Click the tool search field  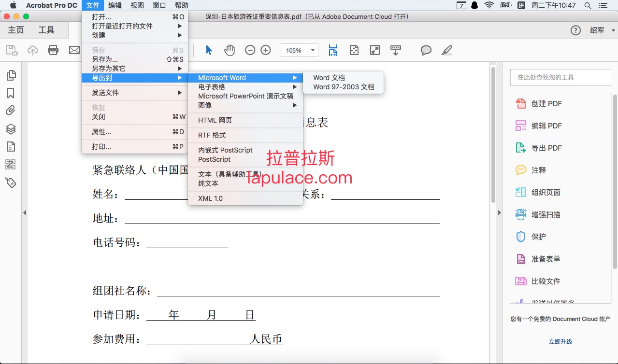561,77
